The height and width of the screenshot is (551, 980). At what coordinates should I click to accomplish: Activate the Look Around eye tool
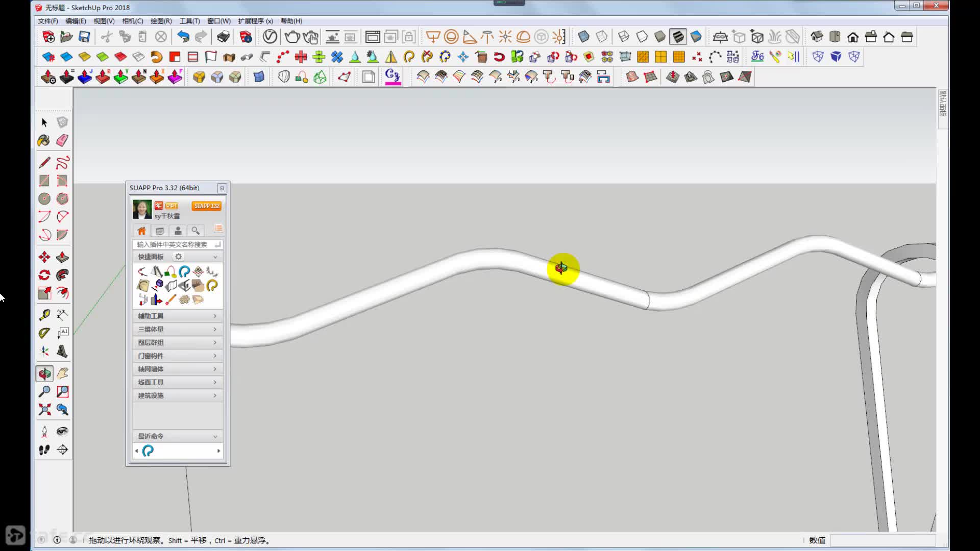pos(62,432)
